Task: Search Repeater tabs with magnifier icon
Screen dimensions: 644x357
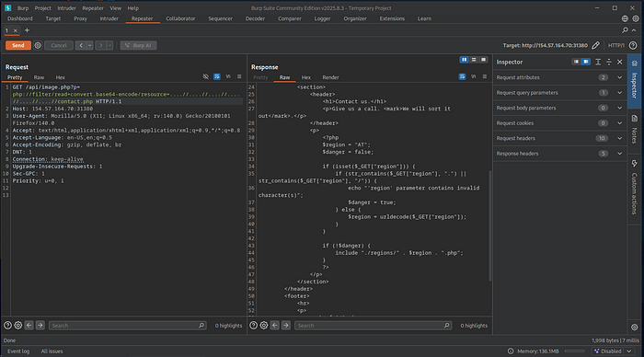Action: (625, 30)
